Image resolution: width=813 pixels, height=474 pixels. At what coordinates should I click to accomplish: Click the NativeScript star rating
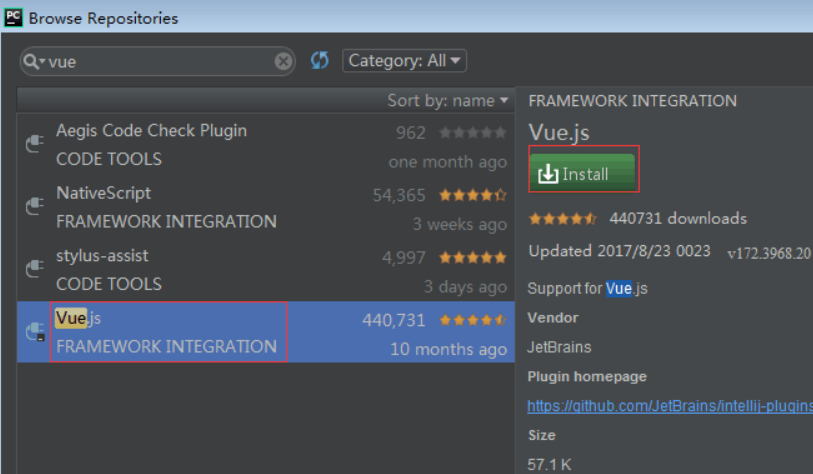472,195
